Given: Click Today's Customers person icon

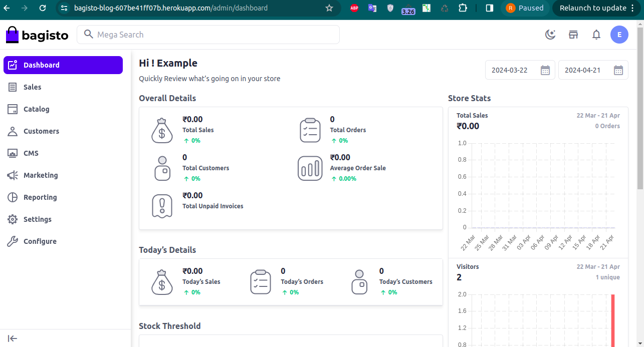Looking at the screenshot, I should point(359,282).
